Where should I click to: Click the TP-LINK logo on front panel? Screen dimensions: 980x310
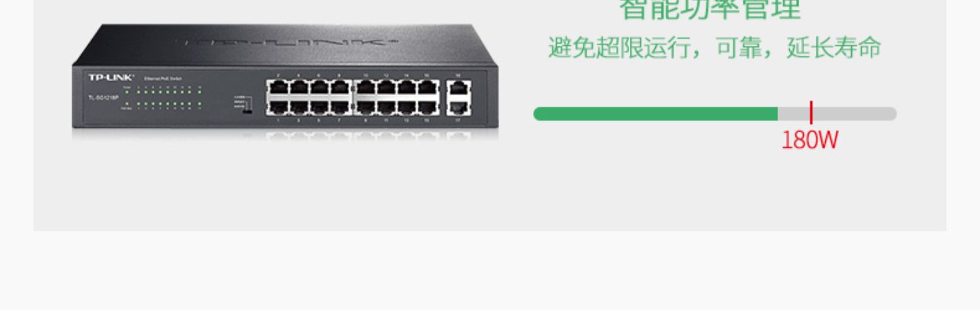(x=111, y=78)
